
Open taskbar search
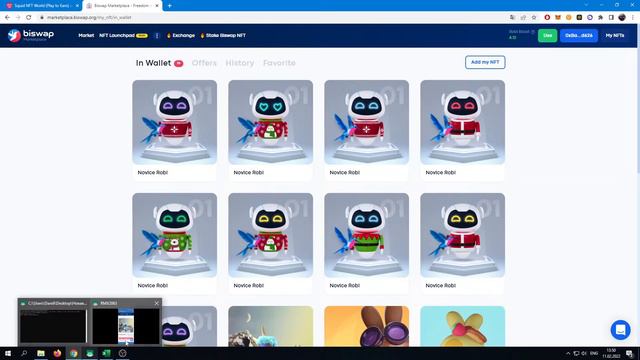point(24,353)
